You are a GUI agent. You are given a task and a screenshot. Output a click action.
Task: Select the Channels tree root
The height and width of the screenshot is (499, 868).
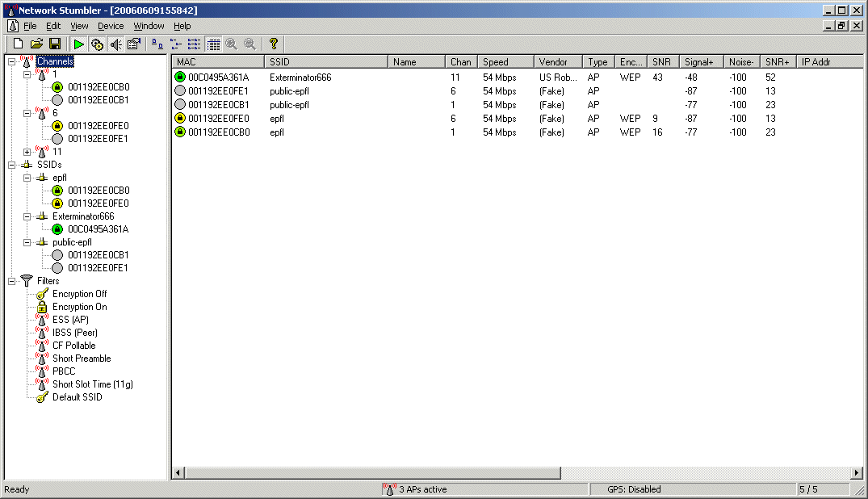[x=55, y=61]
